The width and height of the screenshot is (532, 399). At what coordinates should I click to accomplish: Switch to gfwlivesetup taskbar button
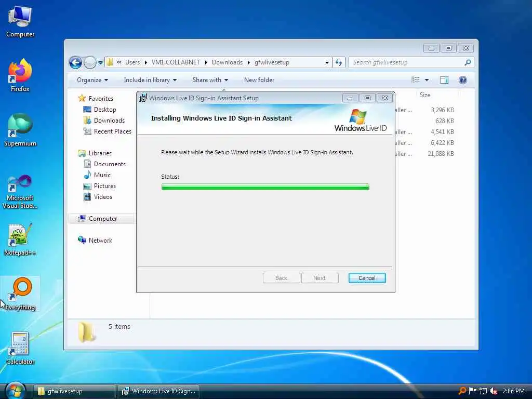[74, 391]
